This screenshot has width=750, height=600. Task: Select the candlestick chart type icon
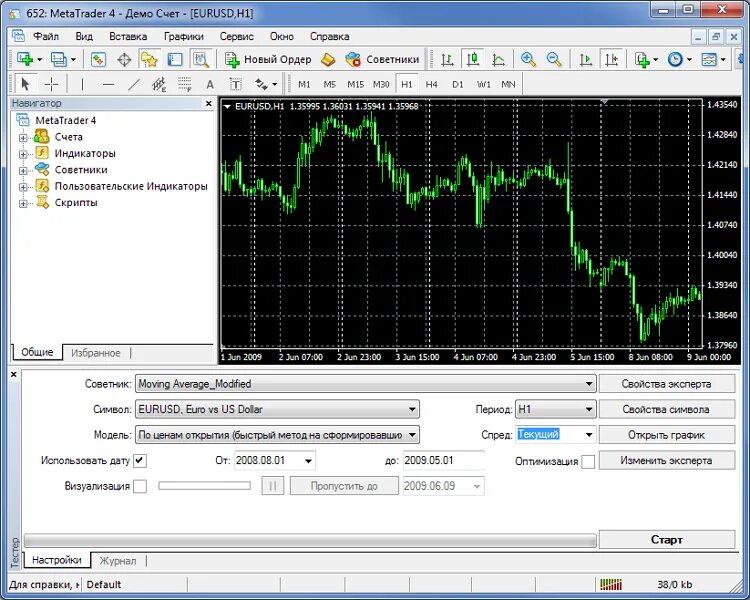click(x=473, y=59)
